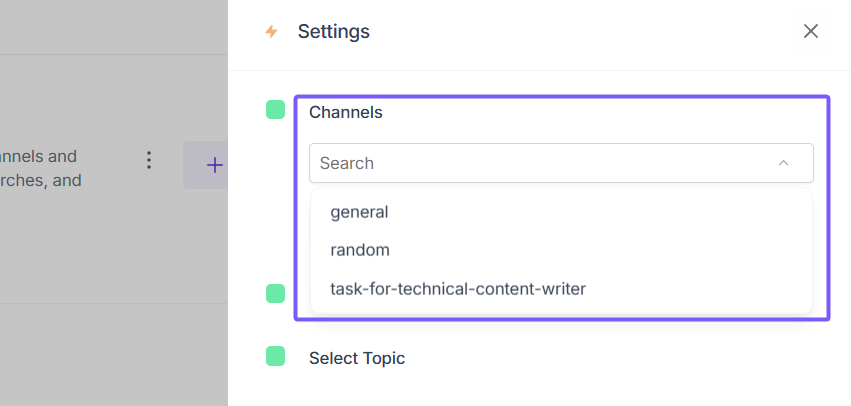Click the Settings panel title
This screenshot has width=851, height=406.
point(334,32)
